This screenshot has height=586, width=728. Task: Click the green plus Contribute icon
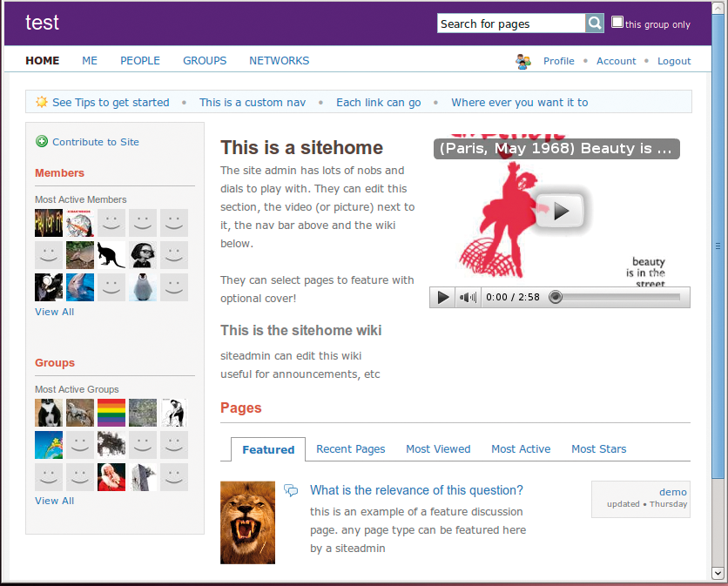tap(42, 142)
